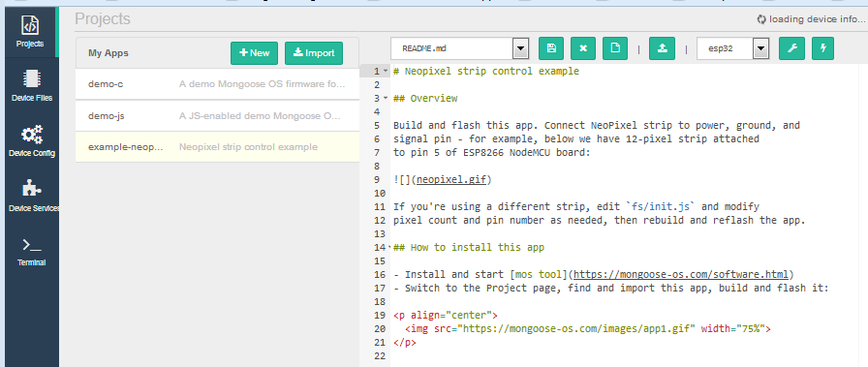Click the delete file X button
868x367 pixels.
point(583,48)
